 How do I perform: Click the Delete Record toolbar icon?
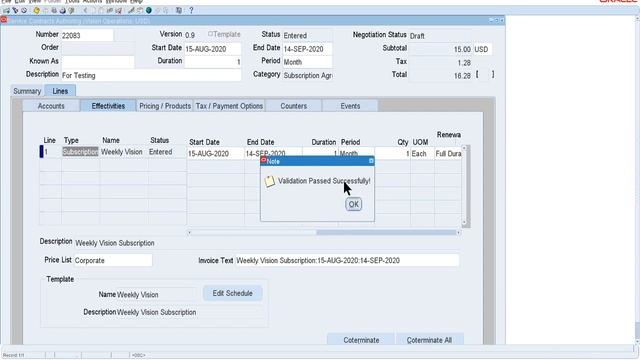click(119, 10)
